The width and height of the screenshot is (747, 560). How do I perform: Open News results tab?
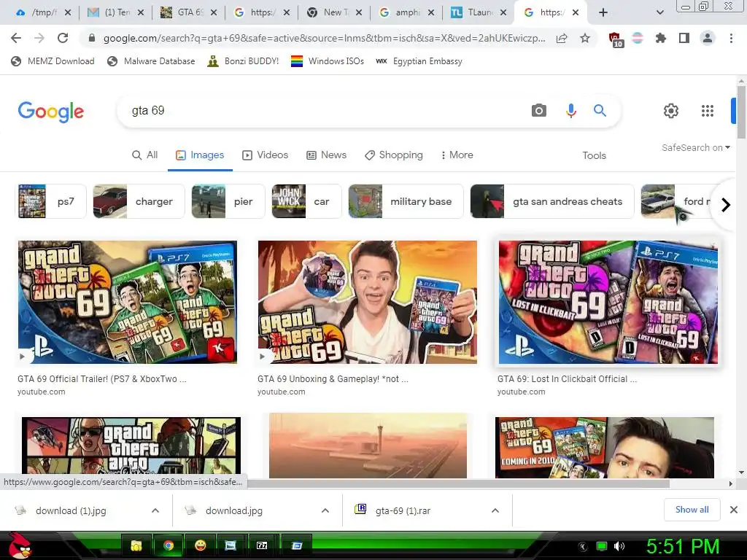(326, 155)
